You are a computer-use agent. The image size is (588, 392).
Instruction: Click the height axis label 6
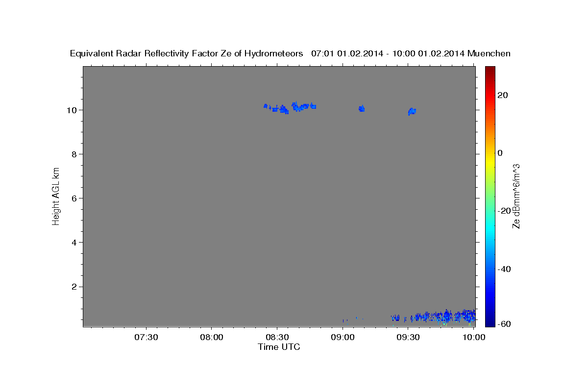tap(75, 198)
